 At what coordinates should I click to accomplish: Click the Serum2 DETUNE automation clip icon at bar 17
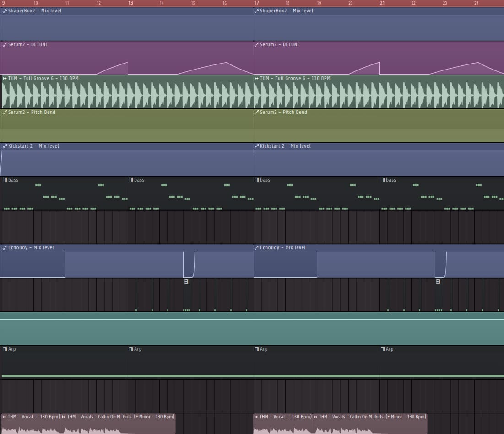point(256,45)
